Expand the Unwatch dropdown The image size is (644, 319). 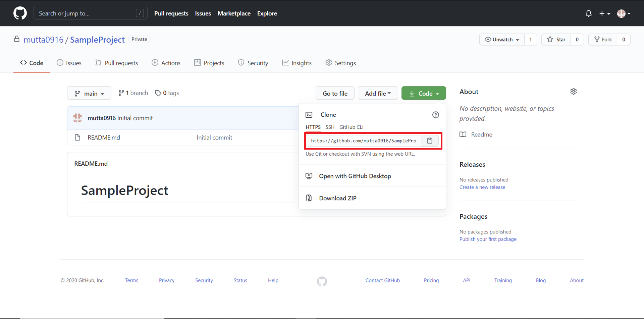pyautogui.click(x=502, y=40)
